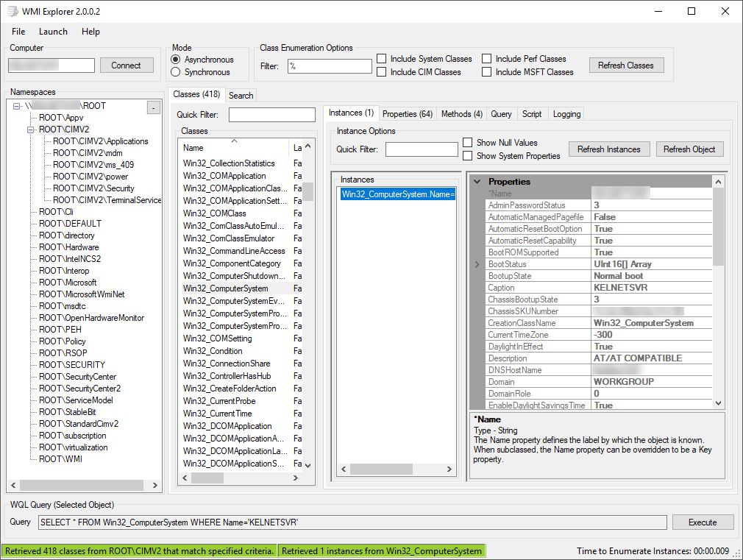Check Show Null Values
The width and height of the screenshot is (743, 560).
point(468,143)
